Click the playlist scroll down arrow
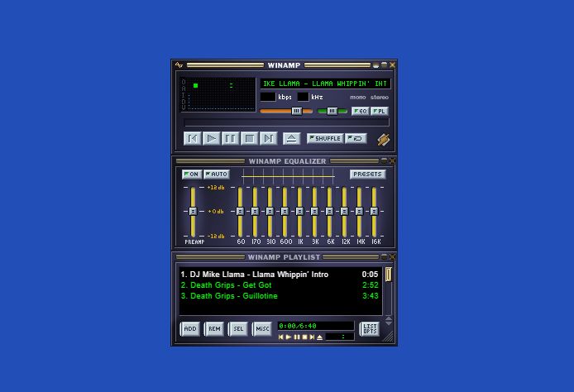The image size is (574, 392). click(389, 323)
